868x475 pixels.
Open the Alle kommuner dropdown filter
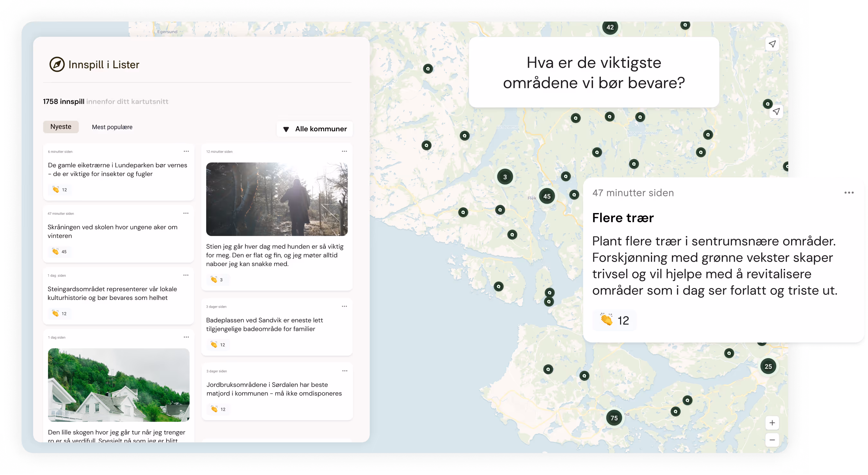[x=315, y=129]
